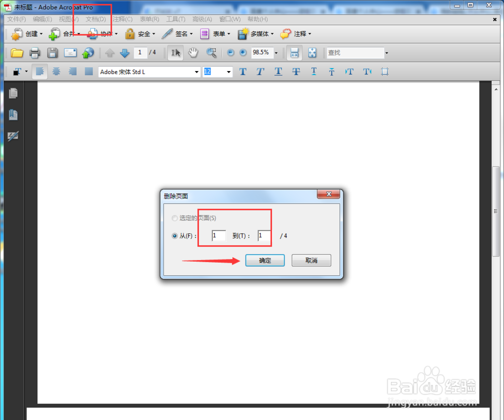Click the 注释 (Comment) bubble icon

285,34
